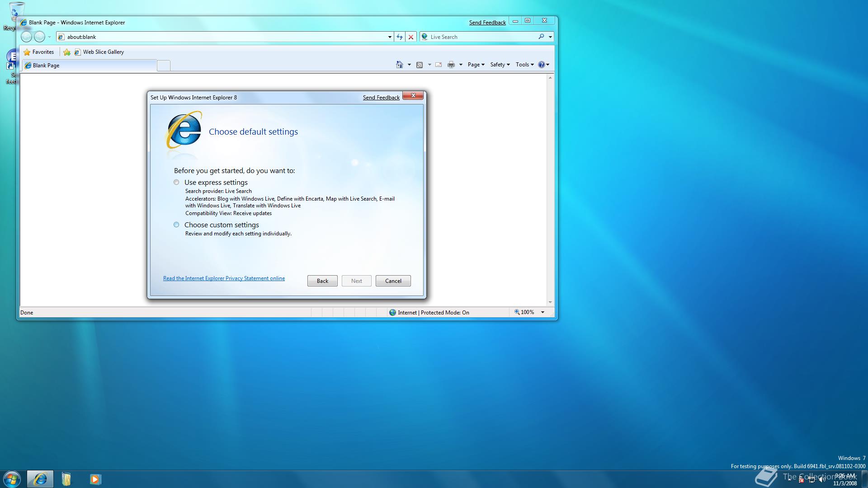Click the Favorites star button
This screenshot has height=488, width=868.
(x=39, y=52)
